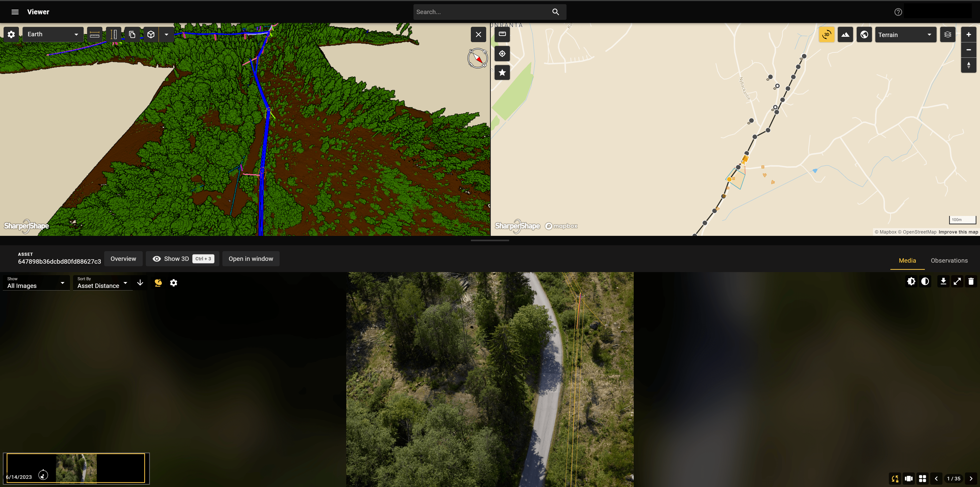This screenshot has width=980, height=487.
Task: Click the Overview button
Action: [123, 259]
